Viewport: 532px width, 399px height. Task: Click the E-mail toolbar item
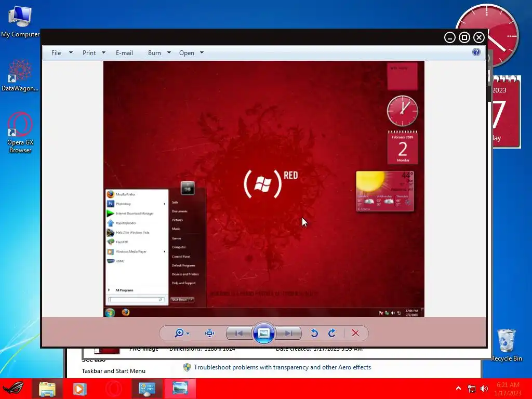coord(124,53)
